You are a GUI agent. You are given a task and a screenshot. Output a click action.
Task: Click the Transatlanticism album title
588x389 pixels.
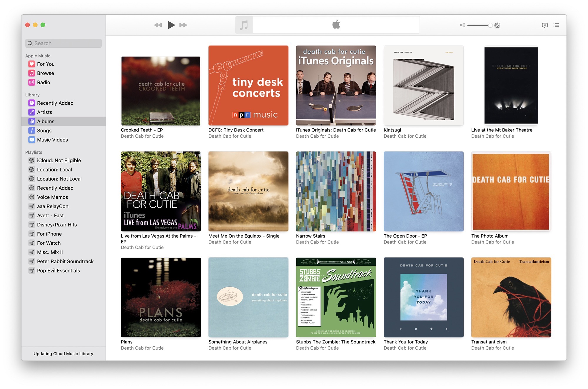(x=489, y=342)
